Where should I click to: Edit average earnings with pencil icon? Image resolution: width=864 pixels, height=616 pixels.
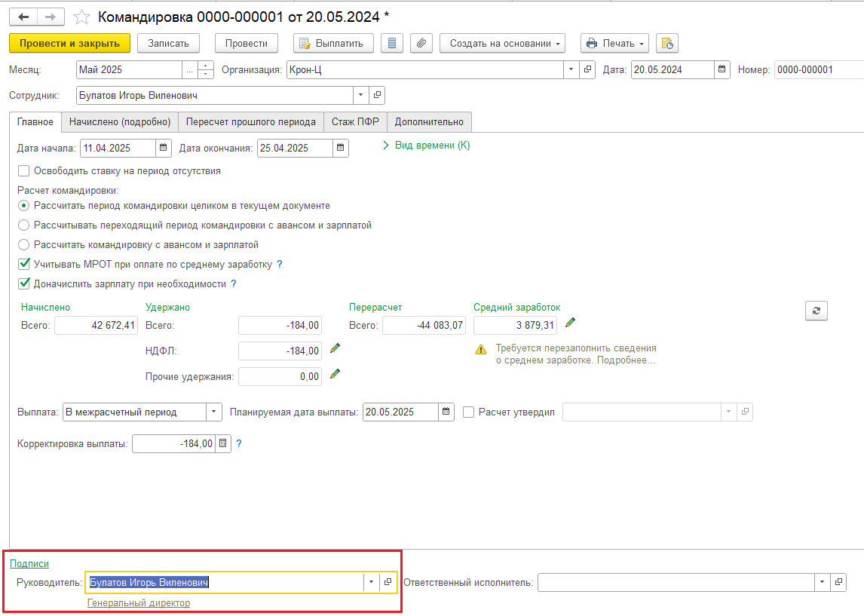570,323
